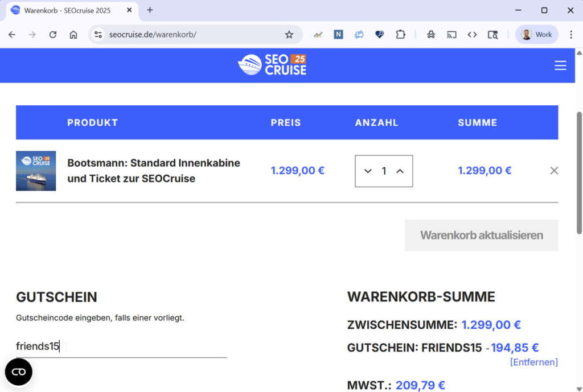Close the Warenkorb browser tab

[x=129, y=10]
